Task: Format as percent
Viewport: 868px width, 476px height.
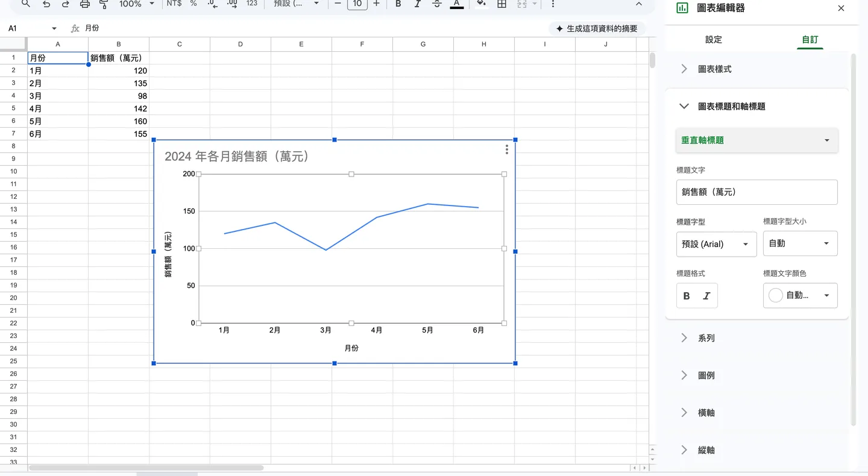Action: [x=193, y=4]
